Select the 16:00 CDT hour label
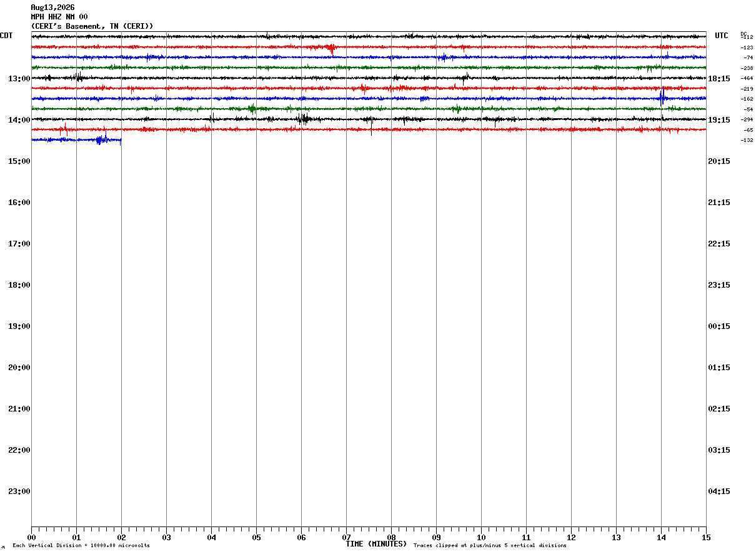 click(19, 203)
